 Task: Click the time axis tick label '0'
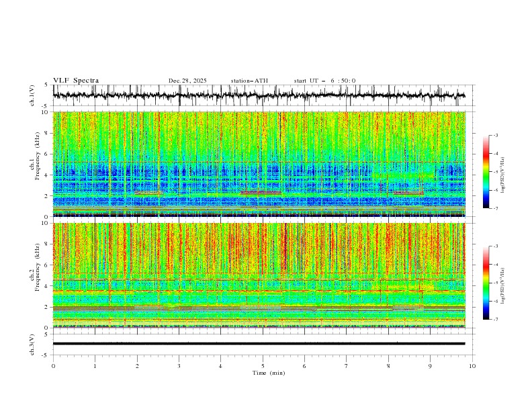point(53,366)
